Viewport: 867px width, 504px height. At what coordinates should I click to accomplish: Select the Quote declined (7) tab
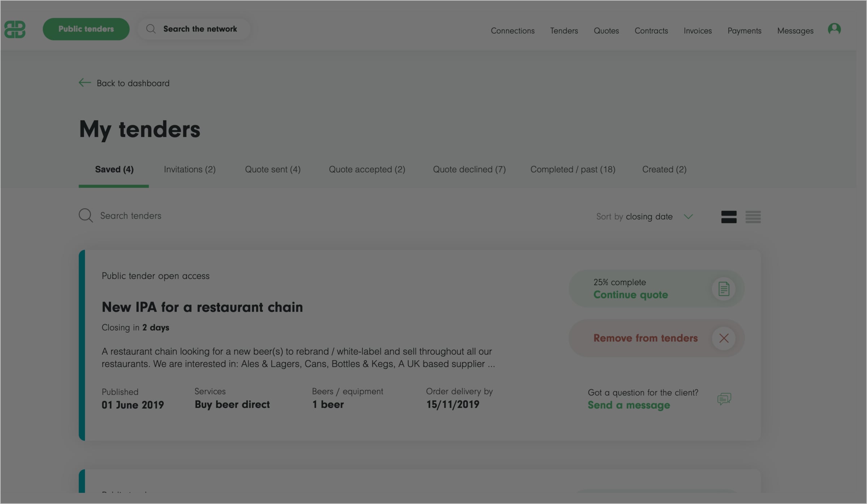click(x=469, y=169)
